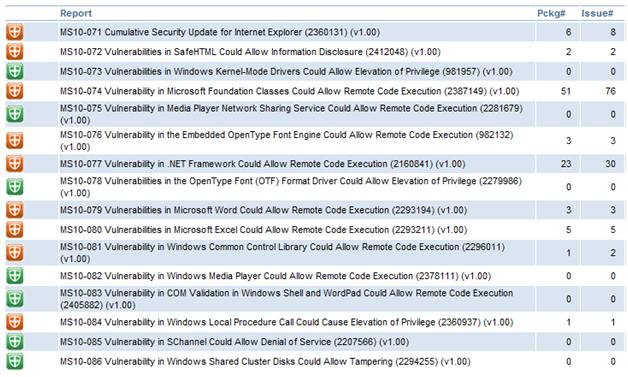This screenshot has width=628, height=377.
Task: Click the green shield icon for MS10-086
Action: click(x=15, y=361)
